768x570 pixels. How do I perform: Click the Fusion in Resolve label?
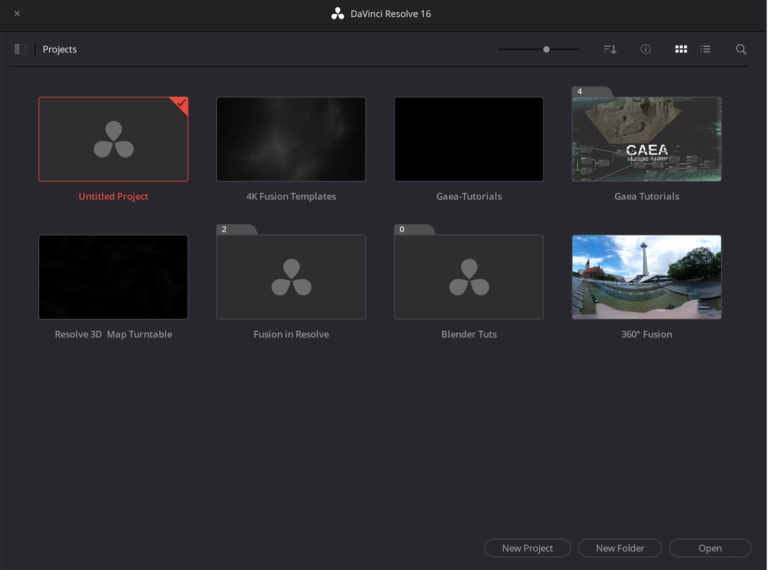291,334
